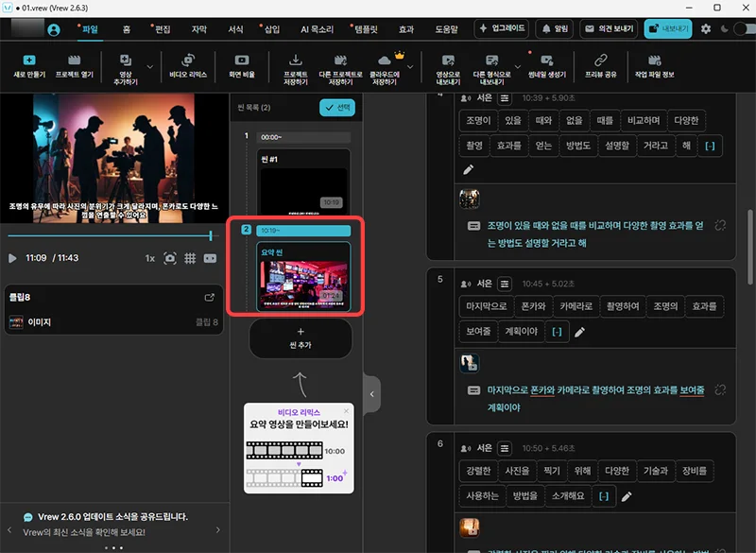
Task: Click the silence marker [-] in clip 5
Action: point(557,332)
